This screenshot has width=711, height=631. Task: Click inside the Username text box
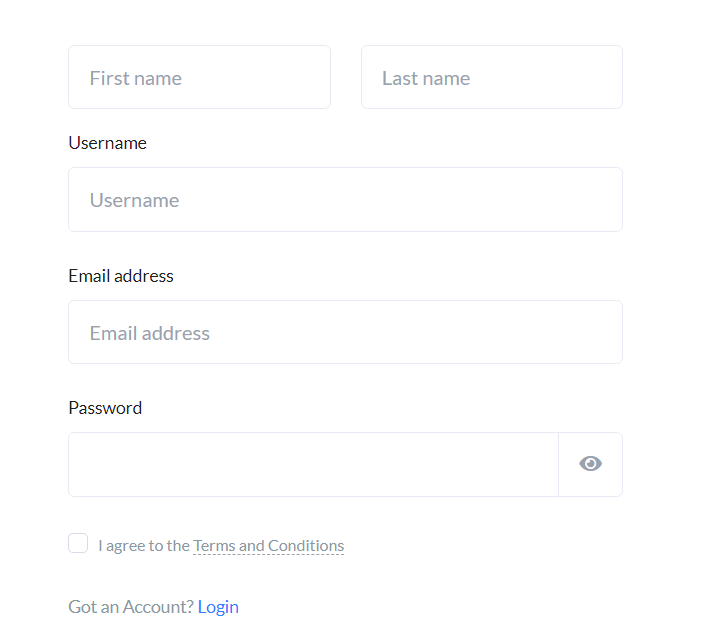[346, 199]
